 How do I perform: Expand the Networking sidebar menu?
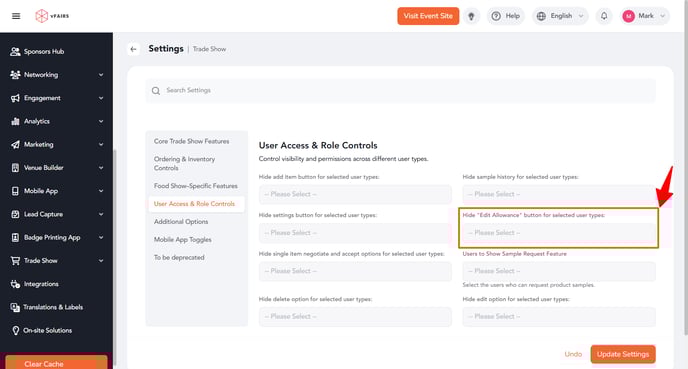coord(56,75)
